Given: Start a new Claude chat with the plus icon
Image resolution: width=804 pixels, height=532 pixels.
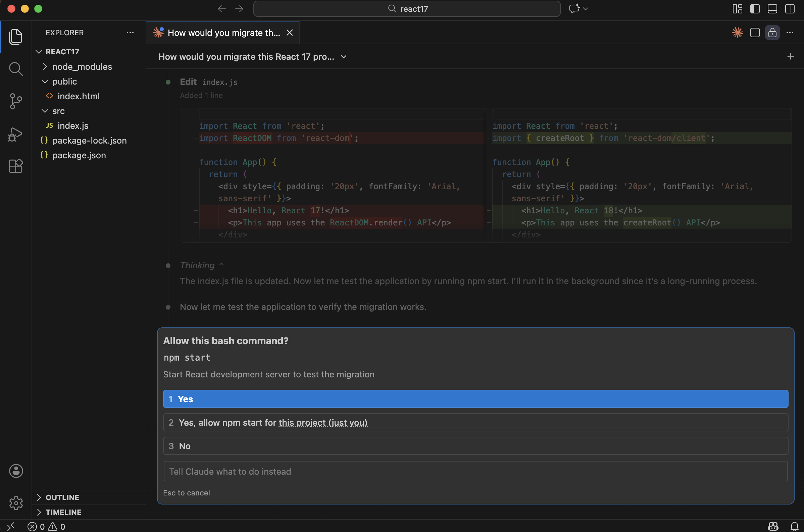Looking at the screenshot, I should pos(791,56).
